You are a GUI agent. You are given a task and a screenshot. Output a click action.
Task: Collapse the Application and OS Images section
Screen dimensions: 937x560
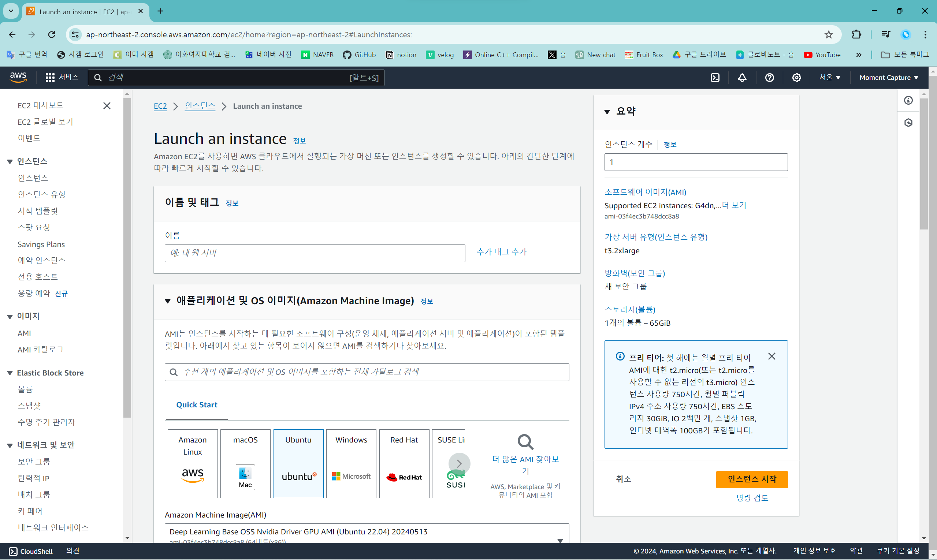point(168,301)
